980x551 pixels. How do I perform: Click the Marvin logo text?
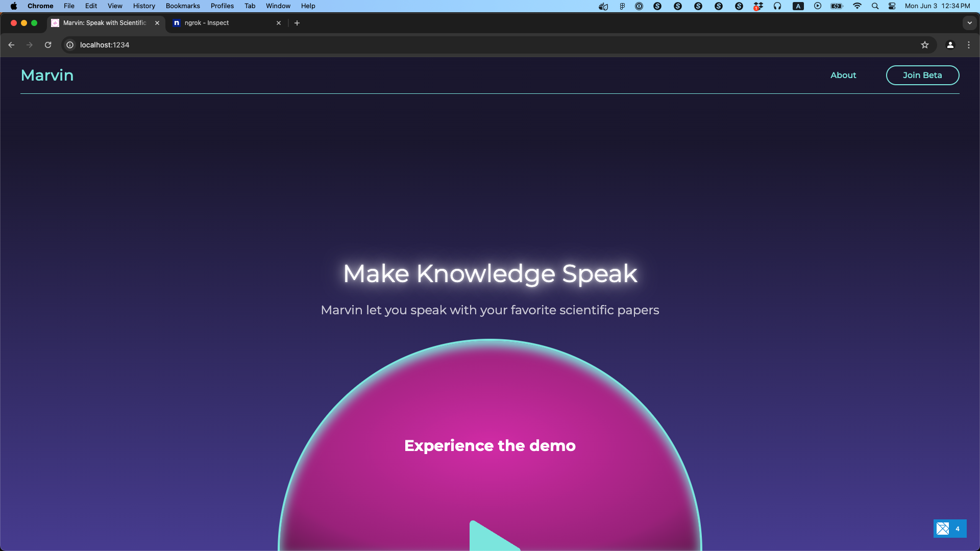[x=47, y=75]
